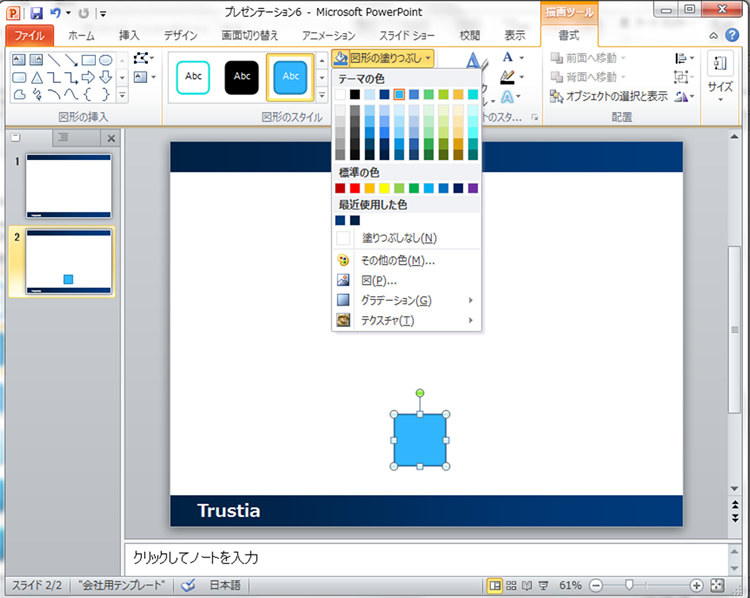Select the black-filled Abc shape style
This screenshot has height=598, width=750.
[242, 76]
